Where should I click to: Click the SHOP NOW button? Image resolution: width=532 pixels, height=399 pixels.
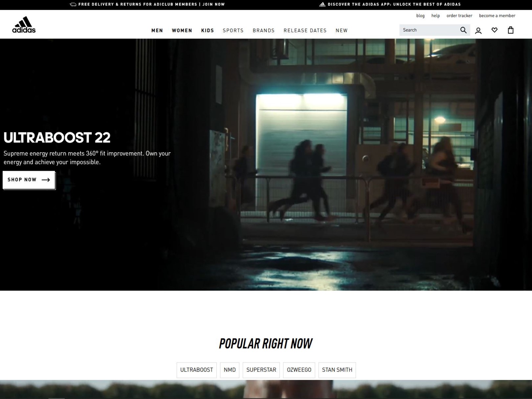pyautogui.click(x=29, y=180)
